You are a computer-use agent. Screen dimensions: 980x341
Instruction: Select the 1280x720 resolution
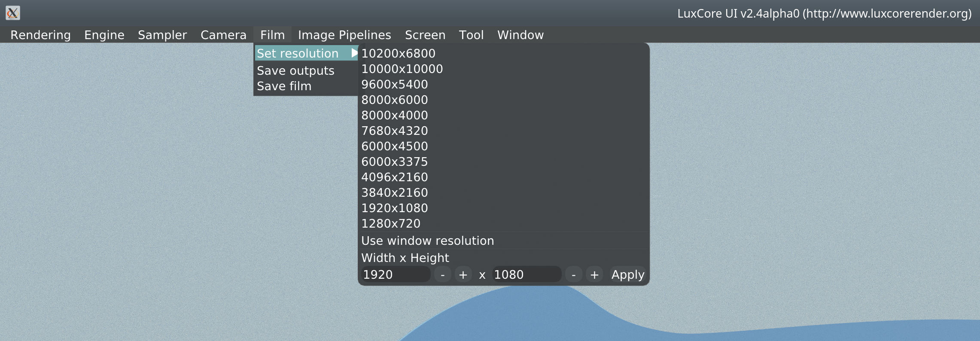[504, 223]
